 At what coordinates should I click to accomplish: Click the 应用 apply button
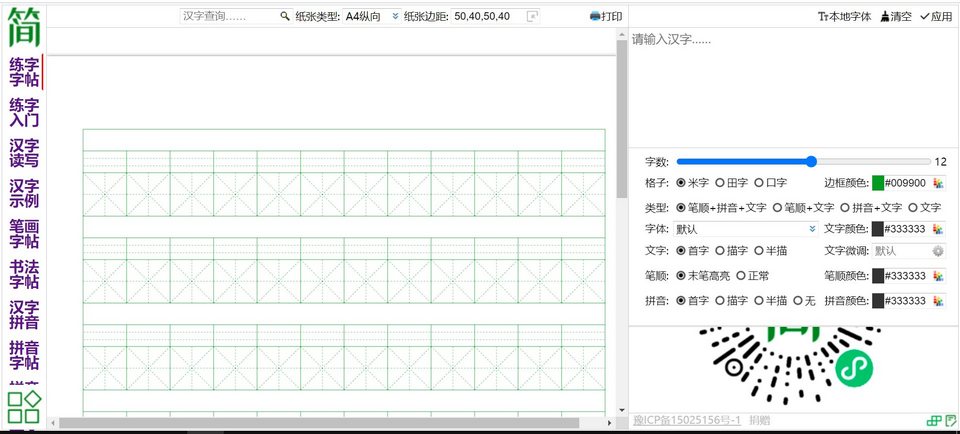pyautogui.click(x=936, y=16)
